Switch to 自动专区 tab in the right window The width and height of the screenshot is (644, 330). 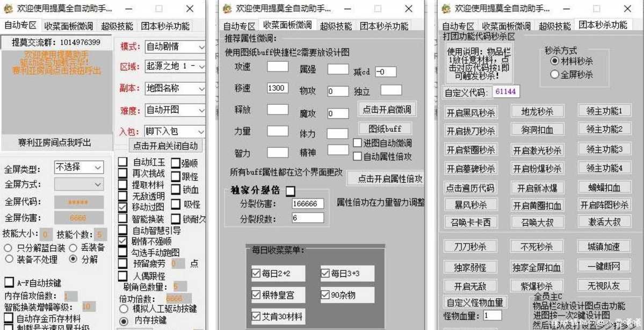click(x=458, y=26)
